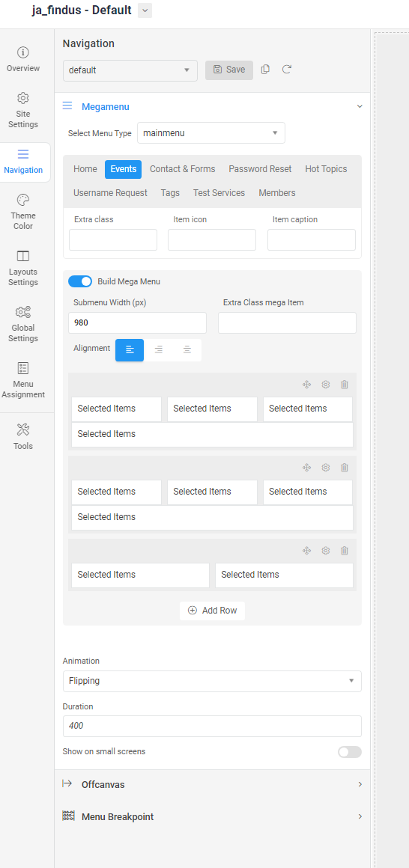Expand the Menu Breakpoint section
409x868 pixels.
(x=212, y=816)
